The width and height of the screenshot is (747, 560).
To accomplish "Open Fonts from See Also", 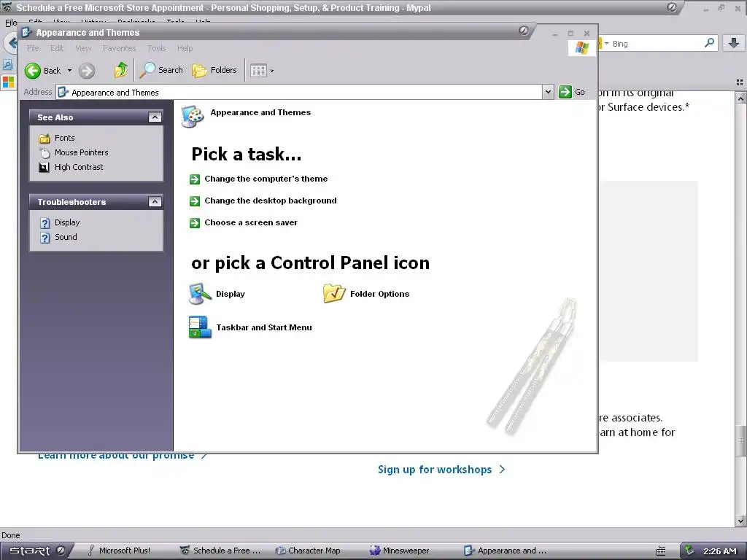I will tap(65, 138).
